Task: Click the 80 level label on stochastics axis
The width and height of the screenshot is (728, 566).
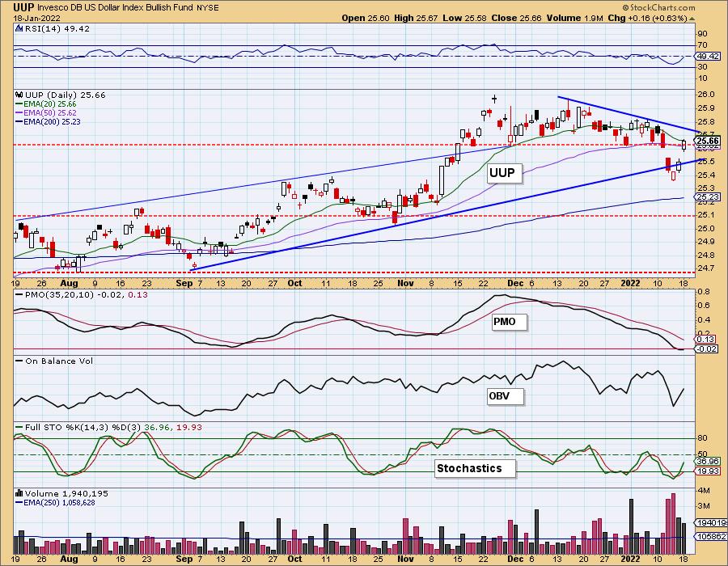Action: pos(702,438)
